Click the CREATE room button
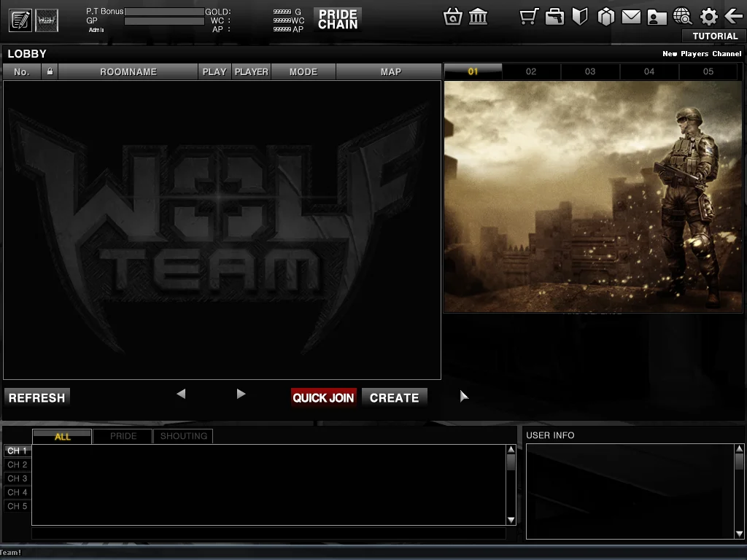This screenshot has width=747, height=560. (x=395, y=397)
